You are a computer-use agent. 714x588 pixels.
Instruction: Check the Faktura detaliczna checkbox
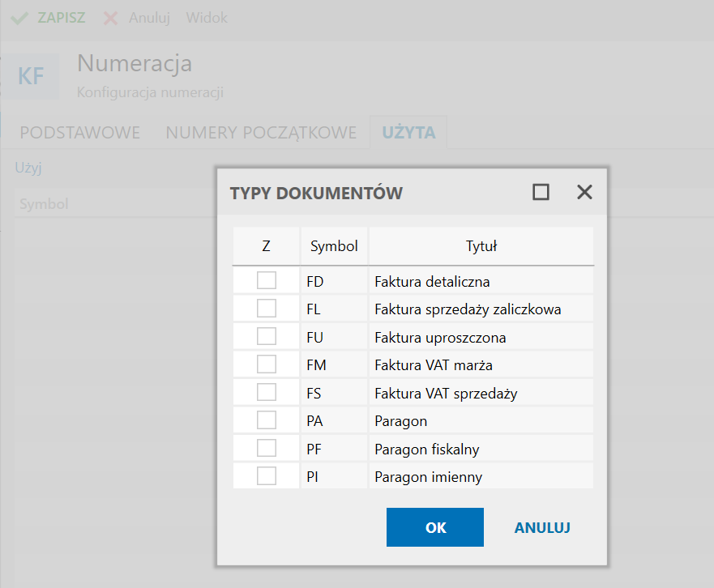click(x=267, y=281)
